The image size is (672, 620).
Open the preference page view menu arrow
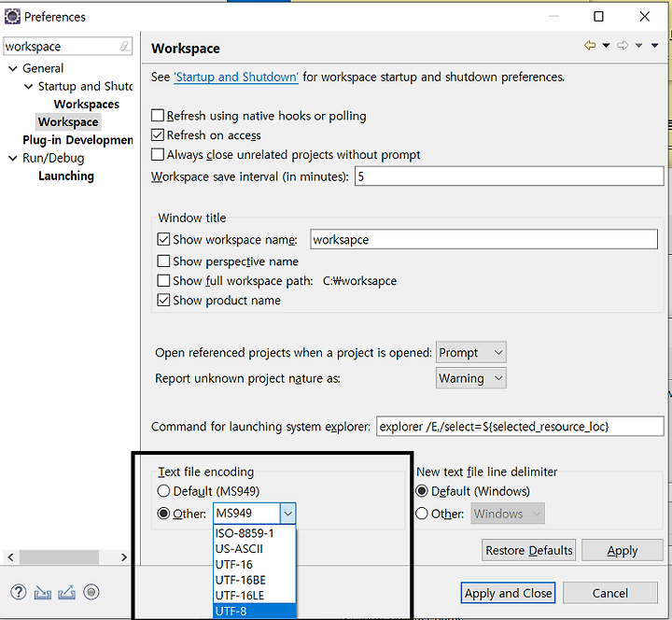point(654,45)
